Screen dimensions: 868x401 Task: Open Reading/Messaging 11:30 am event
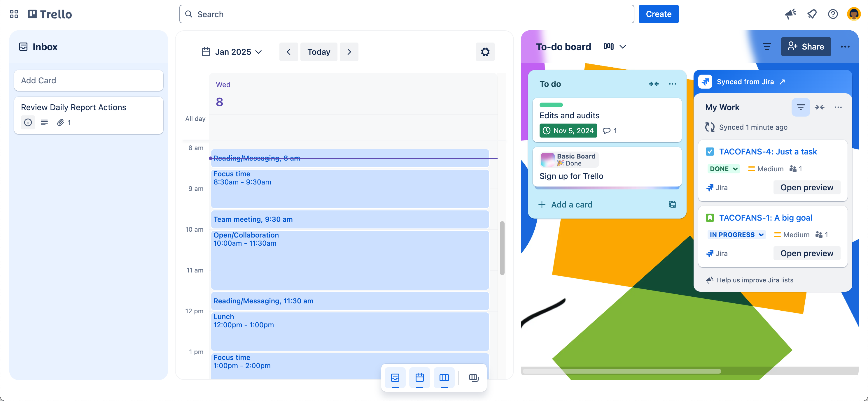pos(350,301)
